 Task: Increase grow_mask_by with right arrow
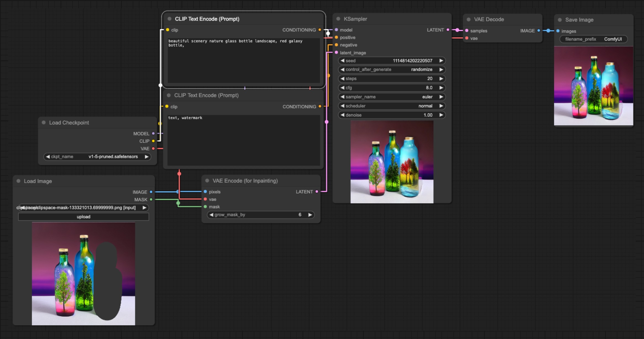(310, 215)
